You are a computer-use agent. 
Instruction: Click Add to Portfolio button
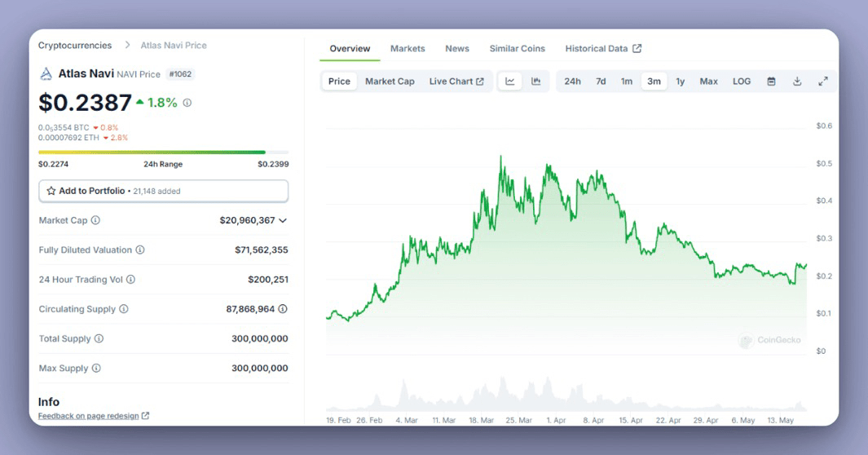tap(163, 191)
